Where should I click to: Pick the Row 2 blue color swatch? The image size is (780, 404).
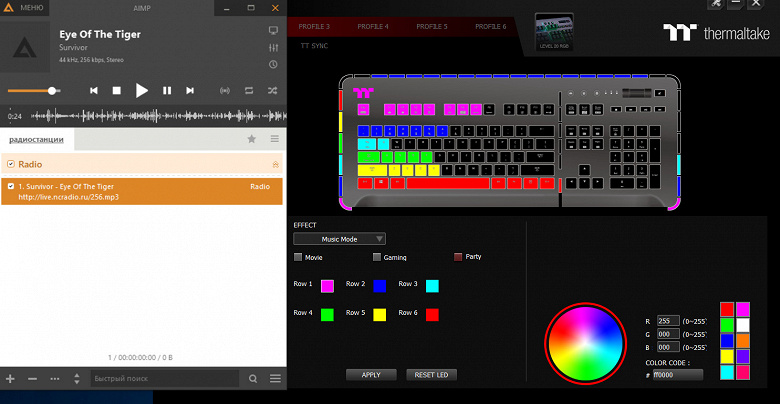(380, 286)
